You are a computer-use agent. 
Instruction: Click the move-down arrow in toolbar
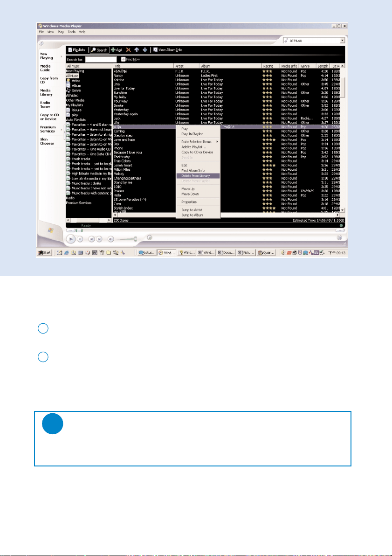pyautogui.click(x=144, y=50)
